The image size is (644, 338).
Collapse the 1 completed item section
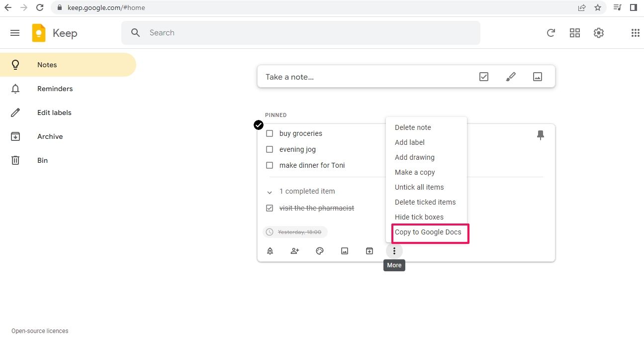click(x=270, y=192)
